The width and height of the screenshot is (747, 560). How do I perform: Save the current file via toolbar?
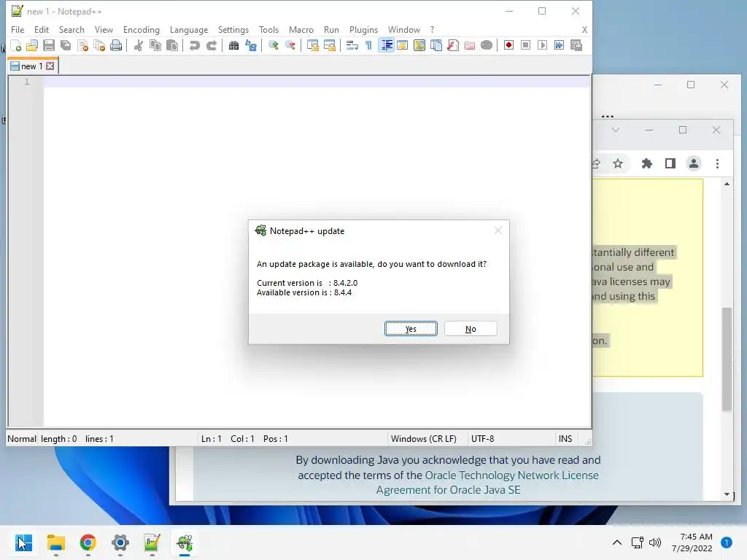[49, 45]
